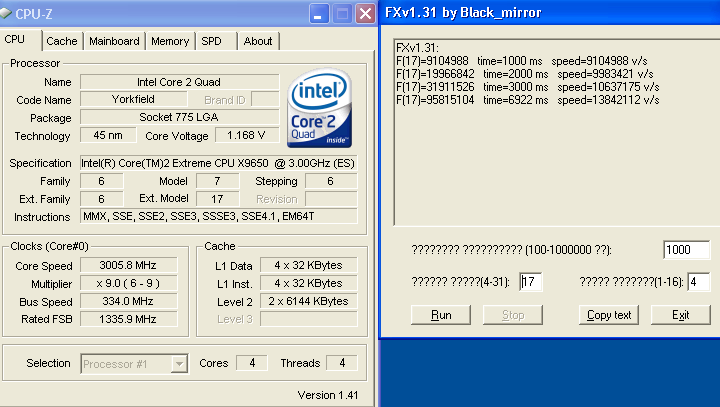Viewport: 720px width, 407px height.
Task: Click the Copy text button
Action: [609, 315]
